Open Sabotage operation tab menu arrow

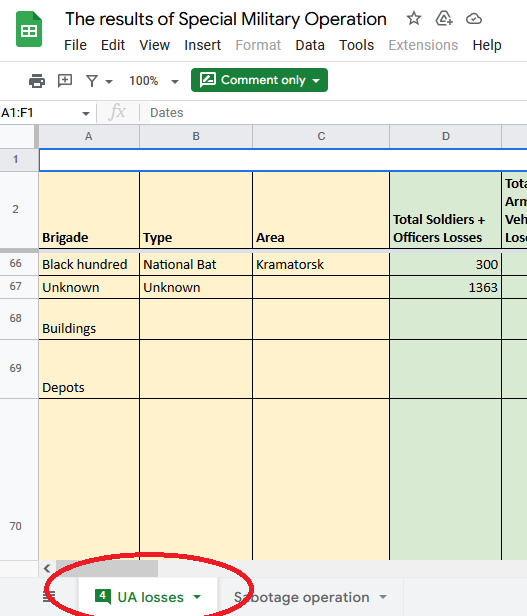(383, 597)
